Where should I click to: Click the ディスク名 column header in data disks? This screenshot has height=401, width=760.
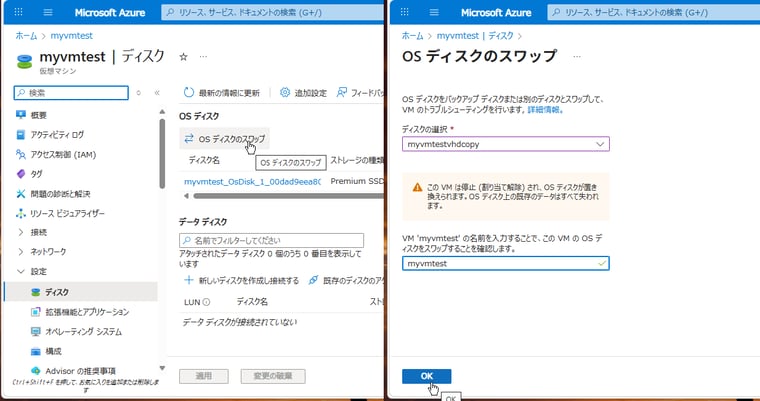(x=252, y=302)
